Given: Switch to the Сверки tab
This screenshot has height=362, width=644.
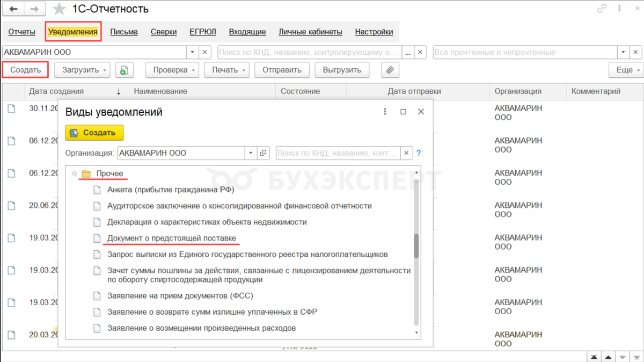Looking at the screenshot, I should (x=164, y=32).
